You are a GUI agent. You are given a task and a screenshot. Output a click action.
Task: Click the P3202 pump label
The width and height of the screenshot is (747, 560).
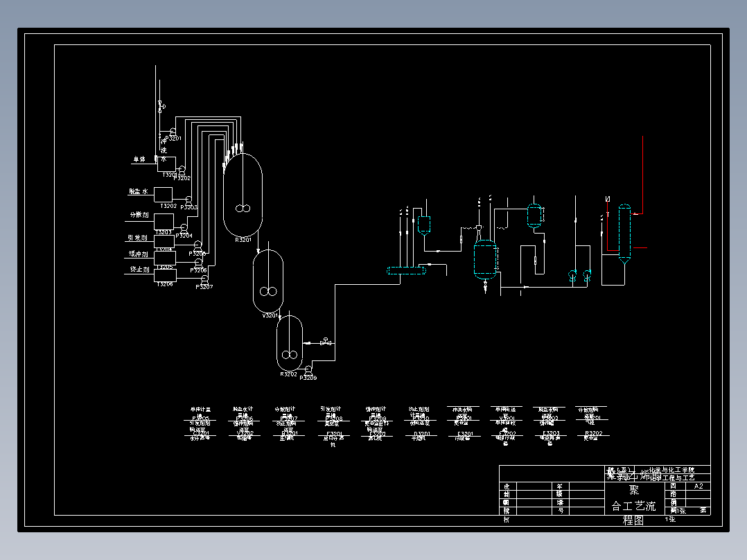(182, 177)
